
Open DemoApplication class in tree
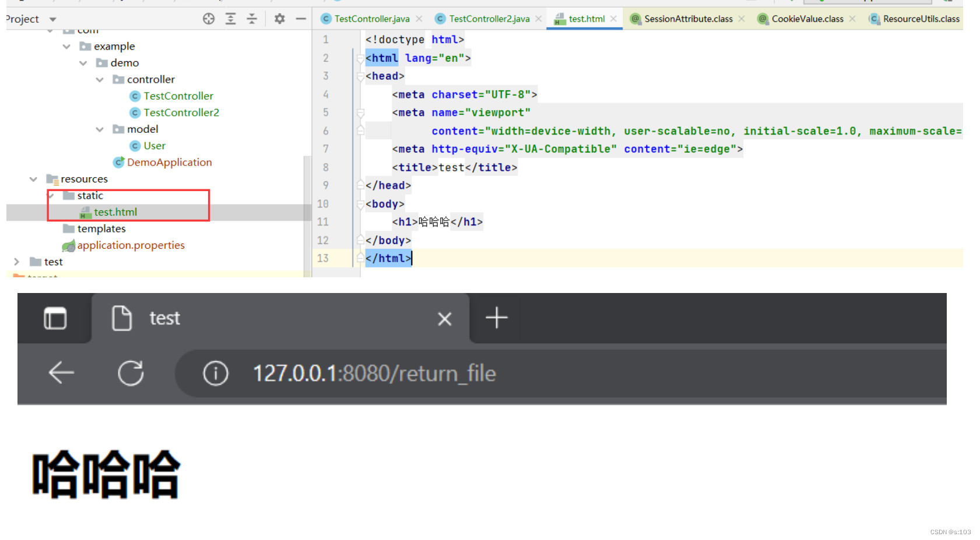point(169,163)
